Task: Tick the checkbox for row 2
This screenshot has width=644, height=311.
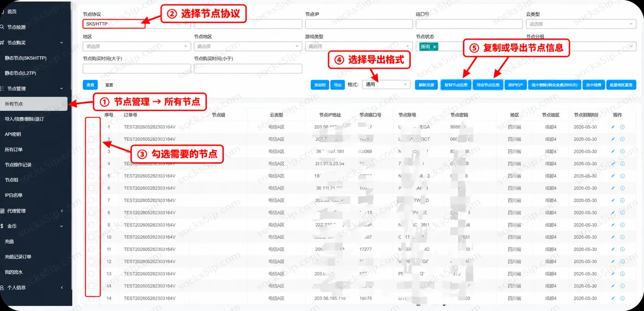Action: pos(92,139)
